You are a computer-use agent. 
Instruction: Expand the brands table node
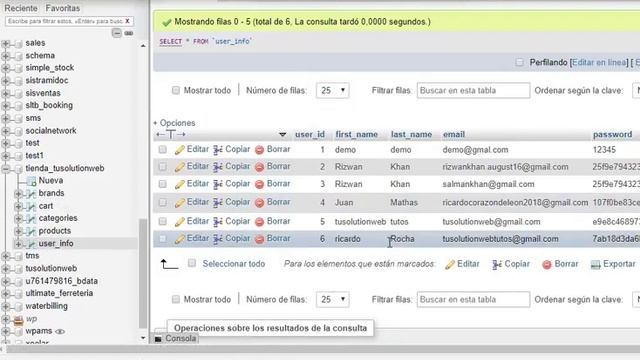pos(18,193)
